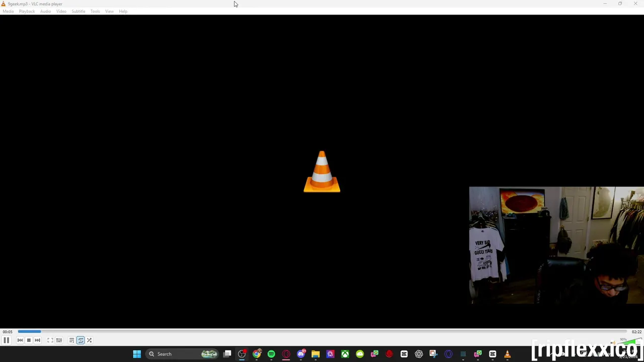Screen dimensions: 644x362
Task: Click the seek bar to jump forward
Action: click(x=322, y=332)
